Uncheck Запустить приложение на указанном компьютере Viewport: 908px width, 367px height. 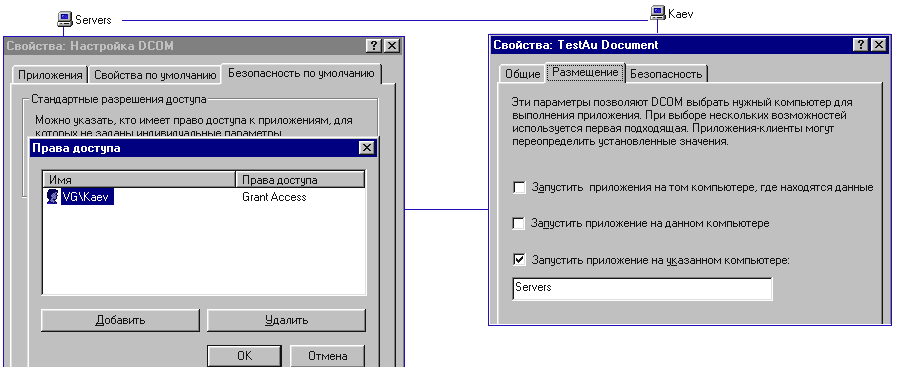(x=519, y=260)
